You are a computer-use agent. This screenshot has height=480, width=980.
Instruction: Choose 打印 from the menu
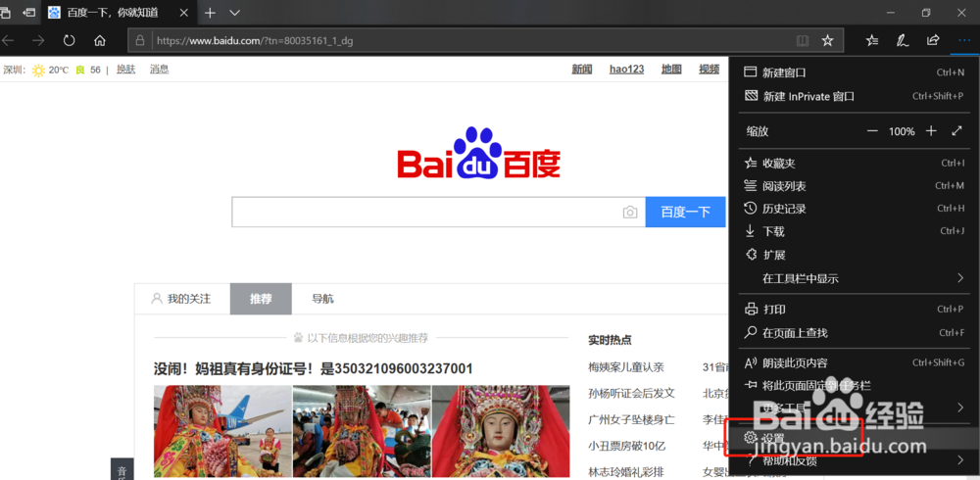point(855,310)
